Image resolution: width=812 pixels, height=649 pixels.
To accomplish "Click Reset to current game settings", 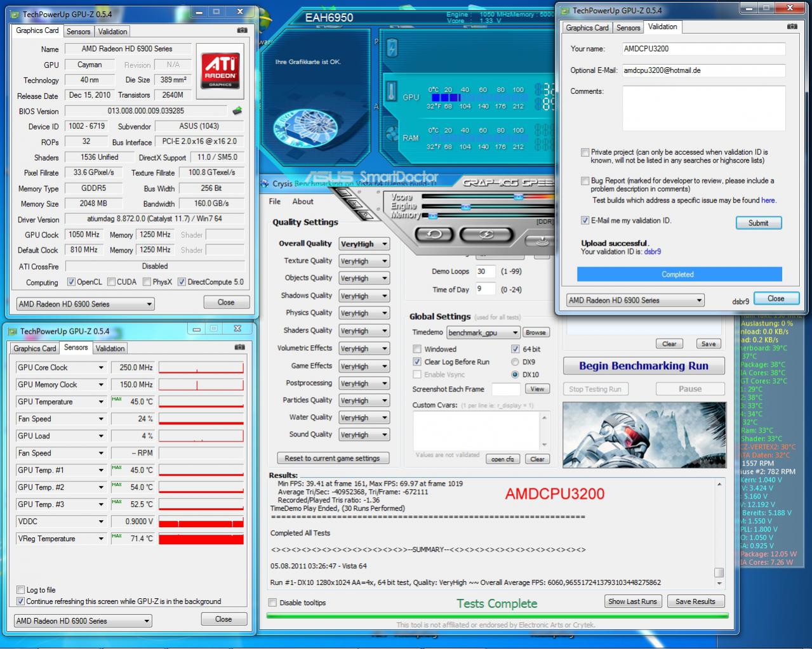I will point(332,458).
